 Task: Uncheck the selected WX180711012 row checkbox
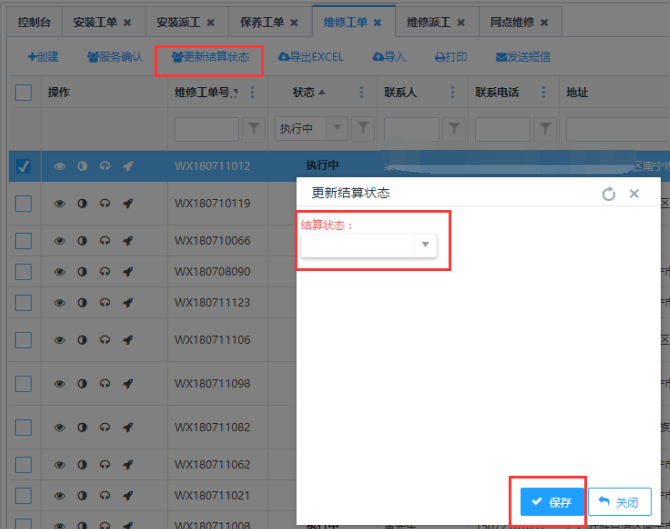(x=23, y=166)
